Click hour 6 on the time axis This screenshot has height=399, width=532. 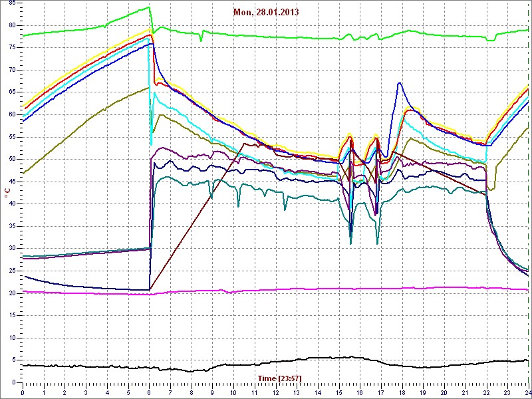(x=149, y=393)
